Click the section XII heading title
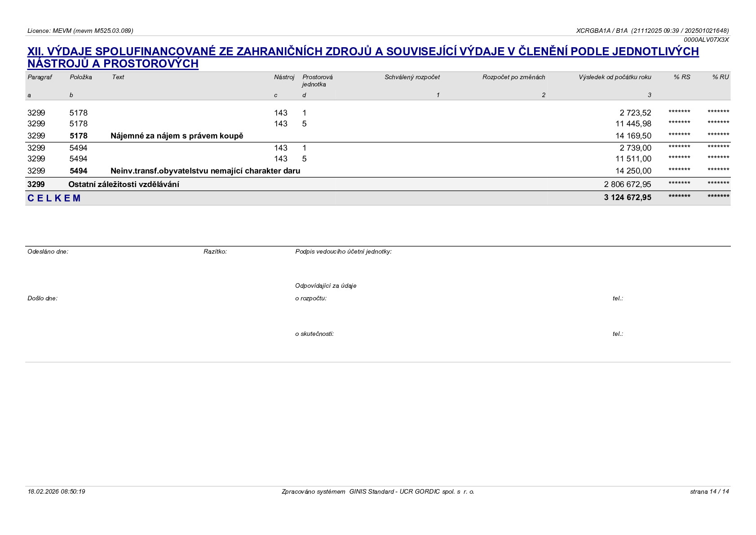 [x=363, y=58]
